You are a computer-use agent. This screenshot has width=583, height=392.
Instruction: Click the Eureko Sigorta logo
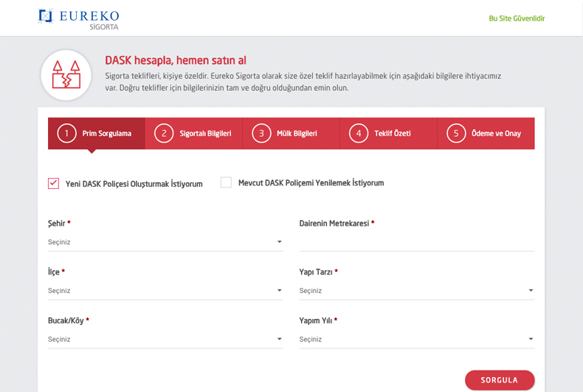point(78,18)
